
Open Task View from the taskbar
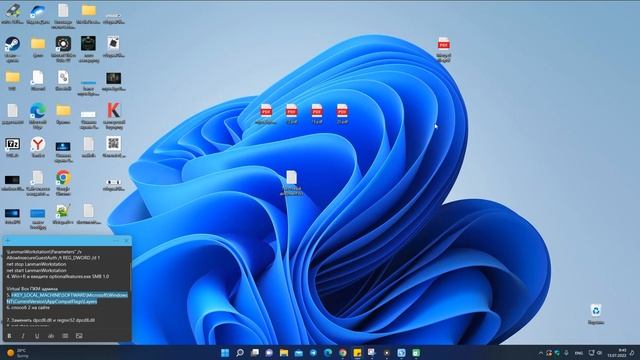255,353
